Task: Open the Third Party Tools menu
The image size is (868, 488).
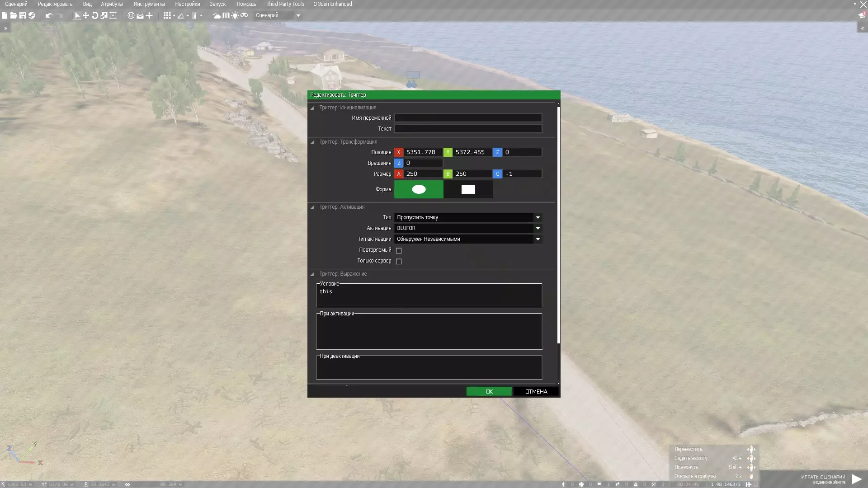Action: tap(285, 4)
